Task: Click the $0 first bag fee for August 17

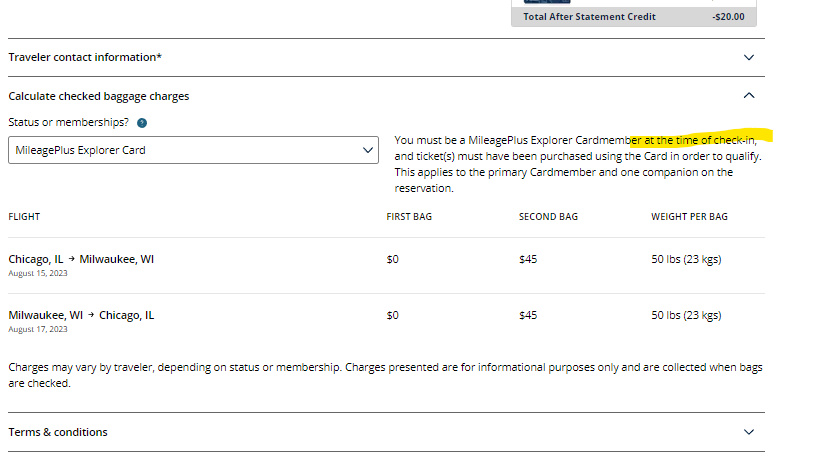Action: tap(393, 315)
